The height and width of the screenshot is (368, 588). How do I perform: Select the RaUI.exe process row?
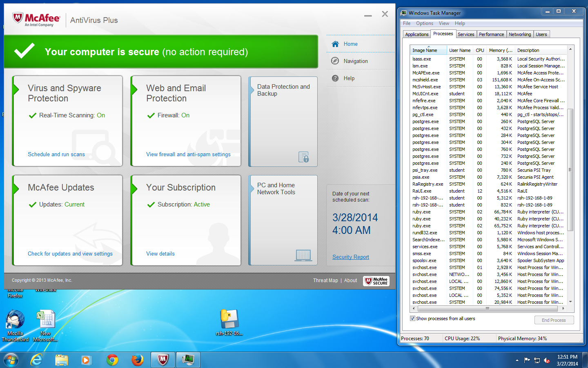point(488,191)
